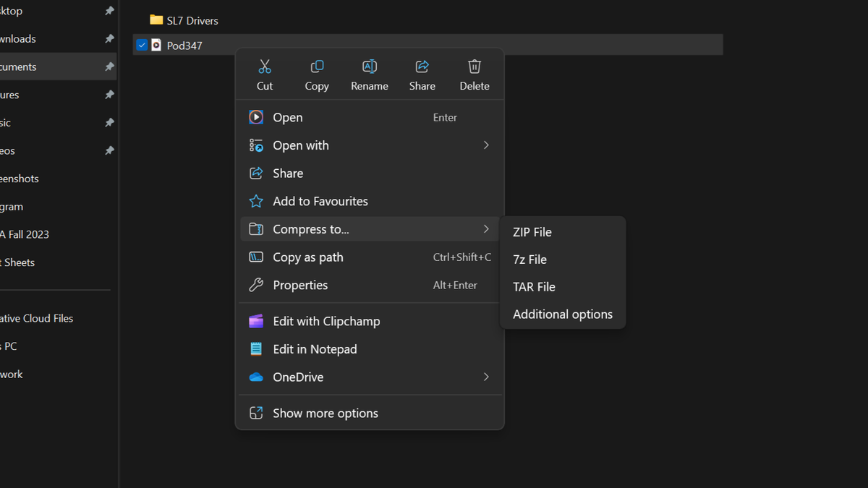Screen dimensions: 868x488
Task: Click the Cut icon in the context menu
Action: tap(265, 66)
